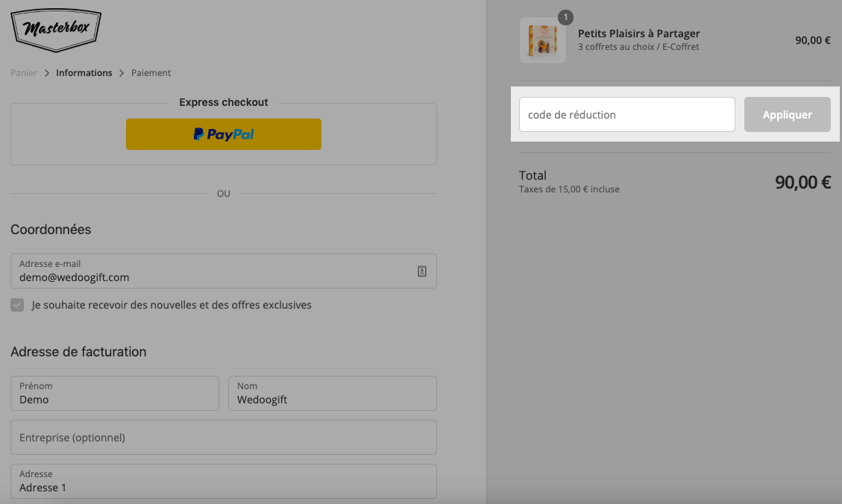Click the Adresse input field
Viewport: 842px width, 504px height.
[224, 482]
